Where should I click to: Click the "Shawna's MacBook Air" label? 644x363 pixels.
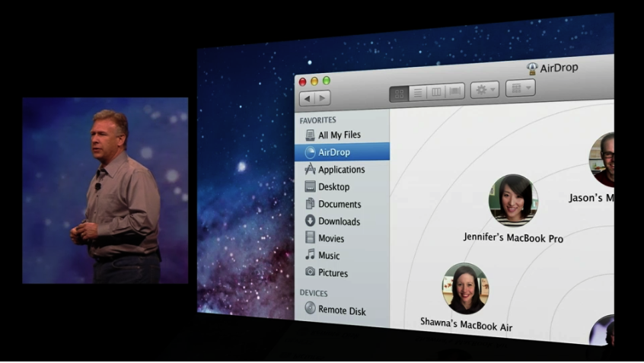click(x=466, y=324)
